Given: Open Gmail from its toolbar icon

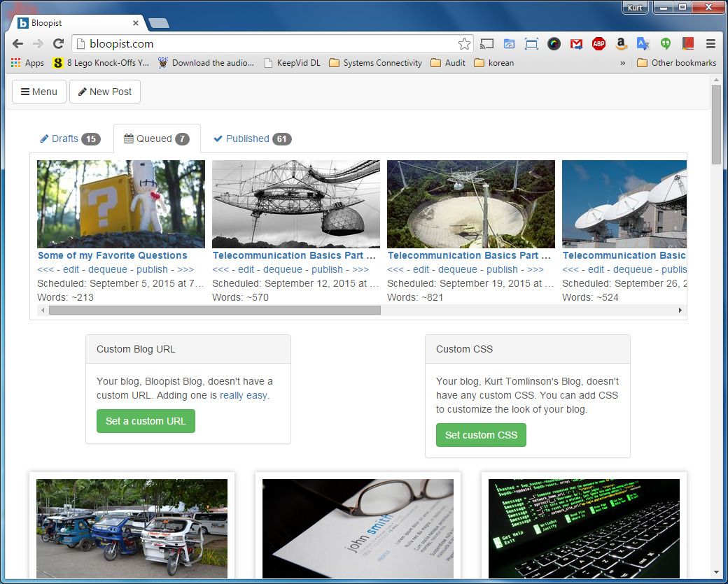Looking at the screenshot, I should click(576, 43).
